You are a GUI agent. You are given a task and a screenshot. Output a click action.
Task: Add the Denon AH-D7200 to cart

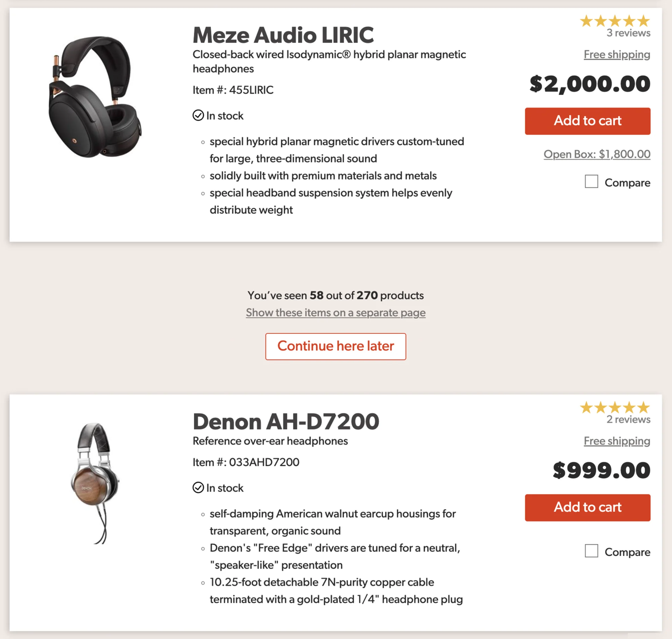click(x=587, y=507)
